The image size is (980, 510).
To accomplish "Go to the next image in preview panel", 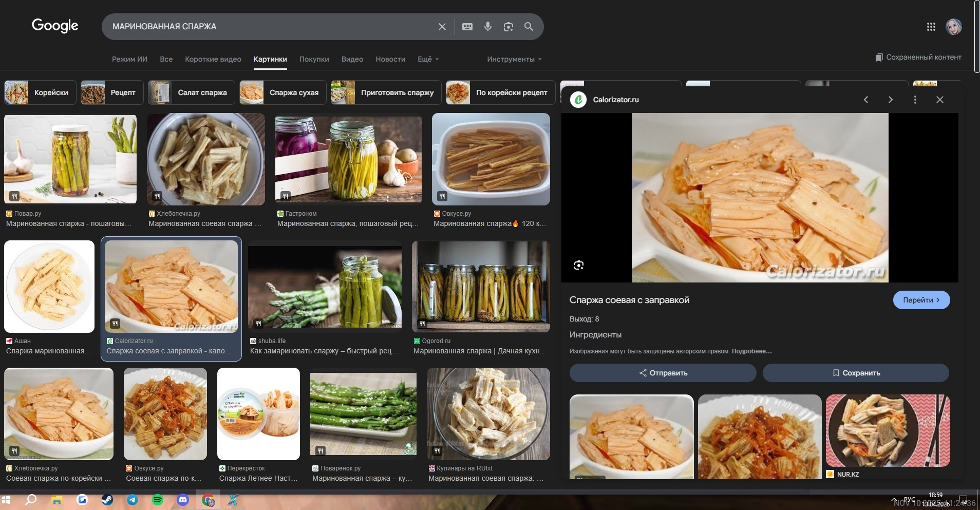I will [x=891, y=100].
